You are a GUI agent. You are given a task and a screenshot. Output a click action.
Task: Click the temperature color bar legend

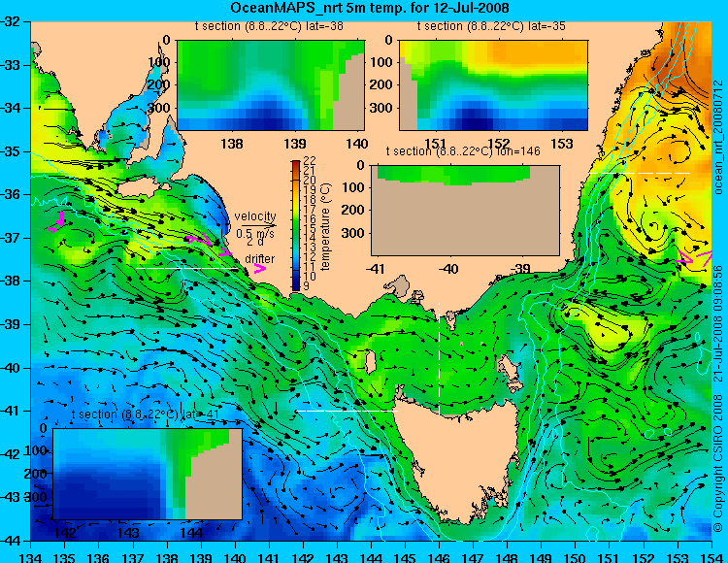coord(296,225)
